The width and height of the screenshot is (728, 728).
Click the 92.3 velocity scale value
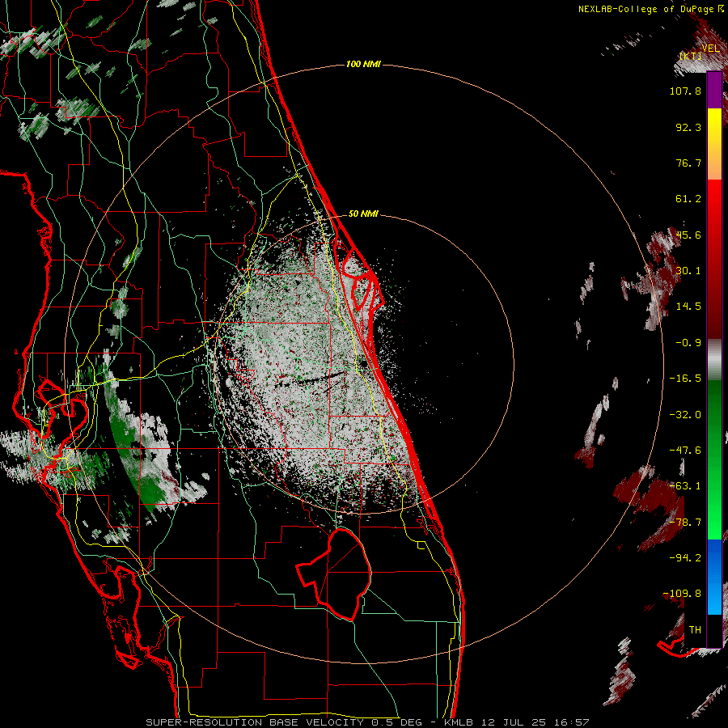(688, 127)
